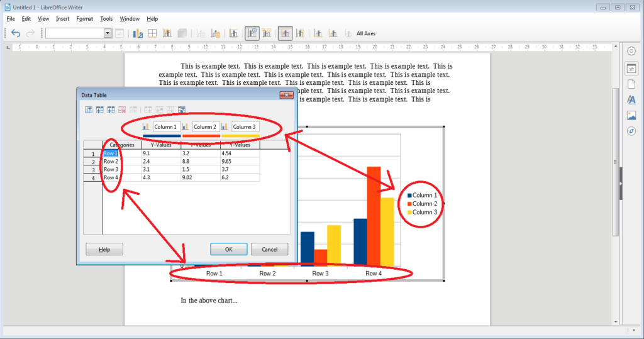Click Delete Row icon in Data Table
Screen dimensions: 644x339
[x=122, y=109]
